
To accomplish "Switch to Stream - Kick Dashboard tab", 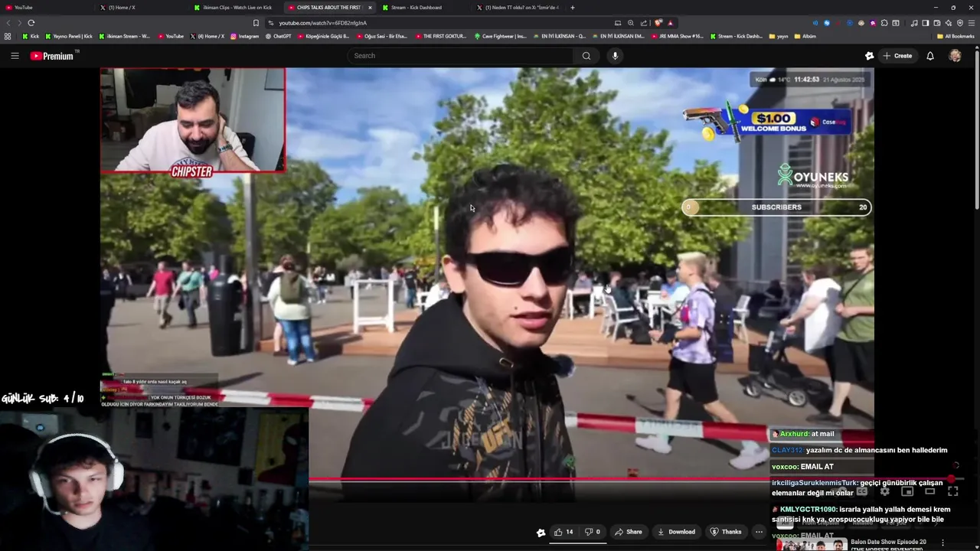I will (423, 8).
